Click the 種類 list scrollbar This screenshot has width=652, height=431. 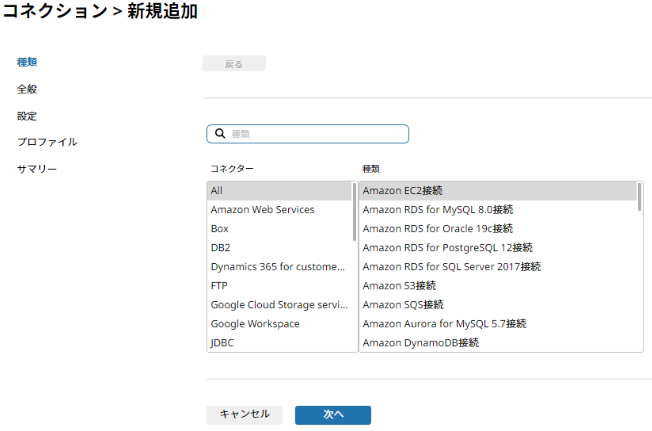pos(639,197)
